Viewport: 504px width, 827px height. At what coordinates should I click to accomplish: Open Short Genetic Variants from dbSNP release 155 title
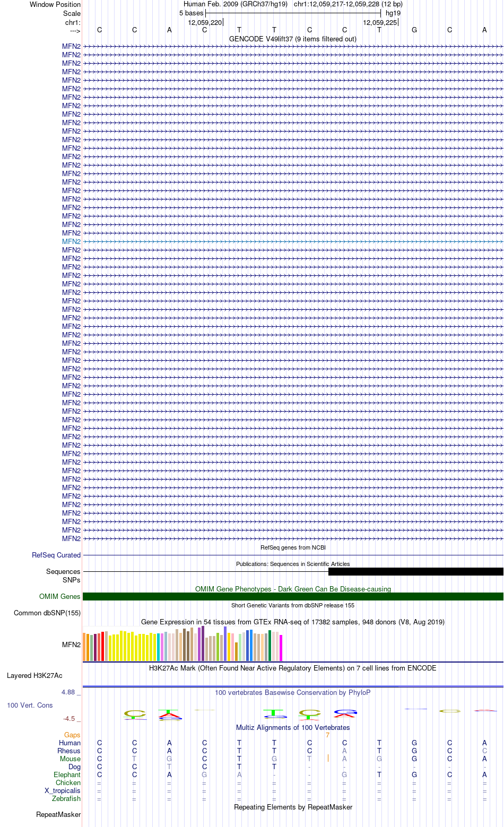pyautogui.click(x=293, y=605)
